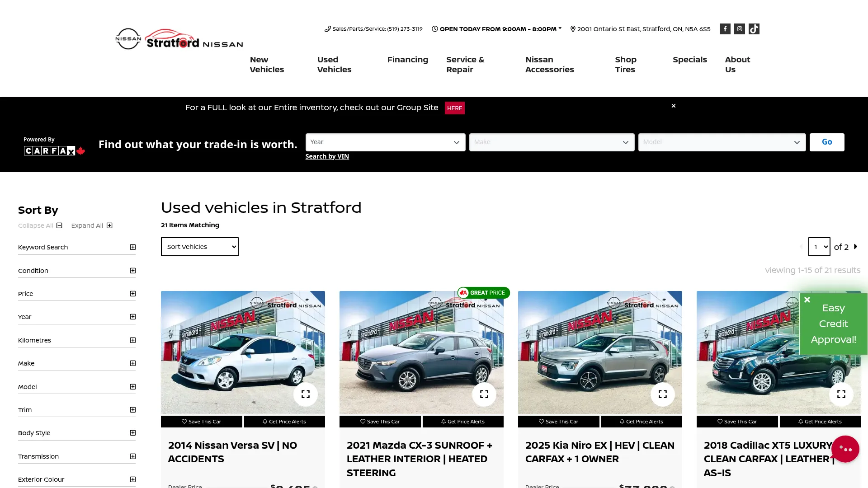Click the Expand All plus icon

click(x=109, y=225)
